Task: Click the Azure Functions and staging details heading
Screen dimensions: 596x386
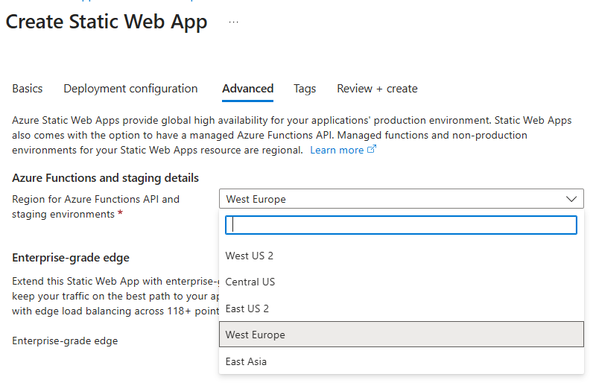Action: coord(105,178)
